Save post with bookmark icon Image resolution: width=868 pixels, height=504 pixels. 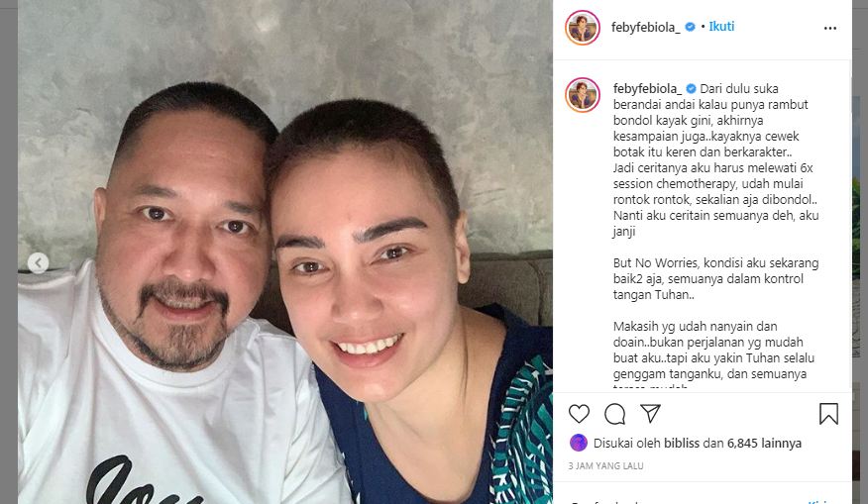pyautogui.click(x=828, y=414)
